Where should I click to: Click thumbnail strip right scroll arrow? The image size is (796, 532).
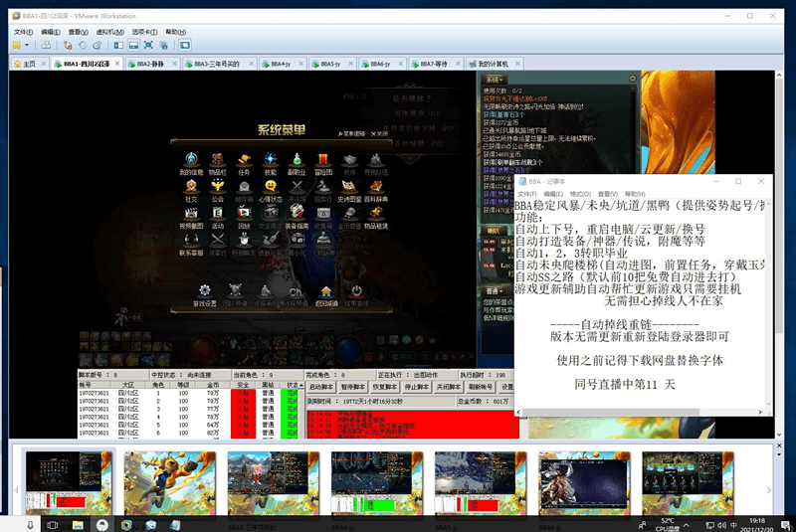pos(768,490)
